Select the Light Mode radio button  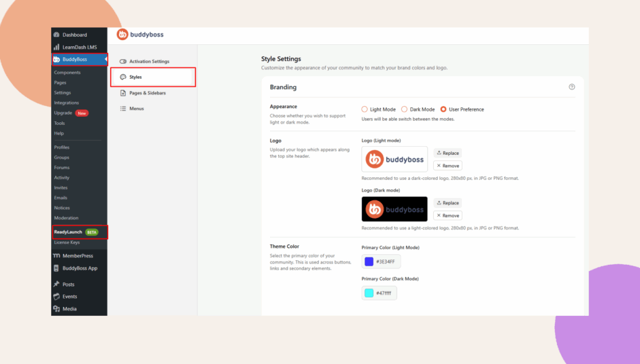364,109
